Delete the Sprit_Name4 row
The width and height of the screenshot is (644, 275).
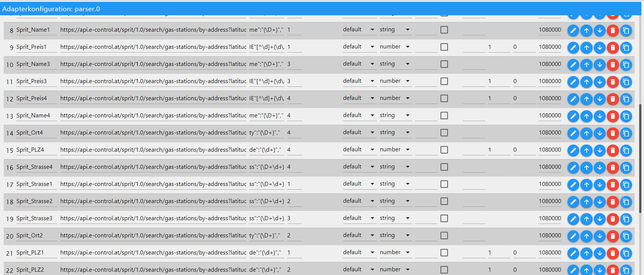point(613,116)
